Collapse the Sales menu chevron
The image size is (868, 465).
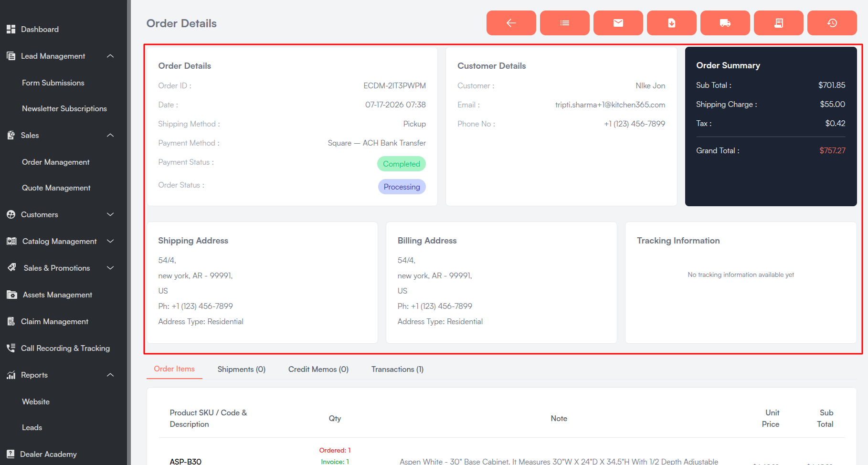[110, 135]
